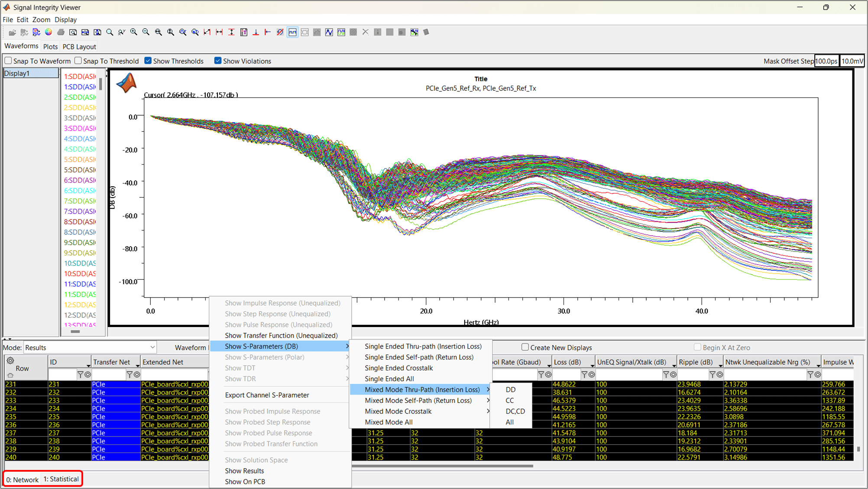Open the Loss (dB) column dropdown arrow
Viewport: 868px width, 489px height.
pyautogui.click(x=592, y=365)
